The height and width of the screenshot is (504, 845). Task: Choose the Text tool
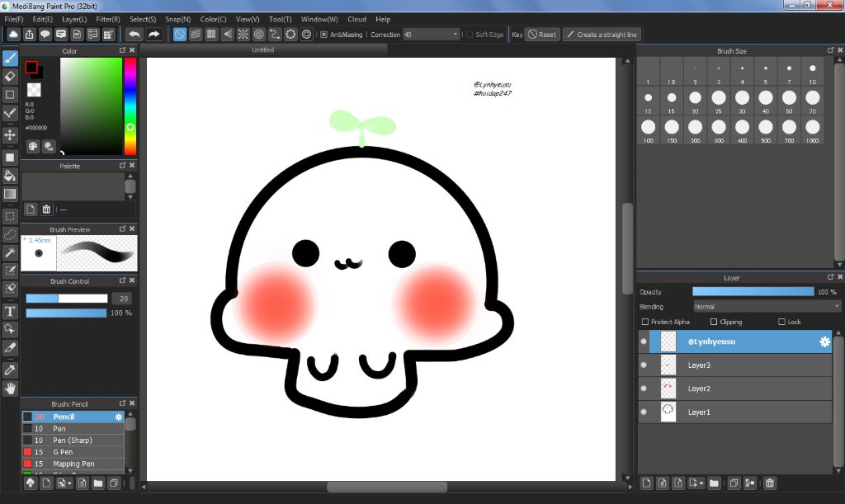point(10,311)
